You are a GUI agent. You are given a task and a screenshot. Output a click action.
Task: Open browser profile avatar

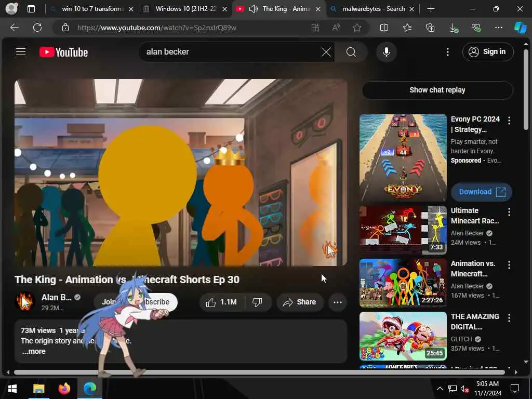tap(11, 9)
